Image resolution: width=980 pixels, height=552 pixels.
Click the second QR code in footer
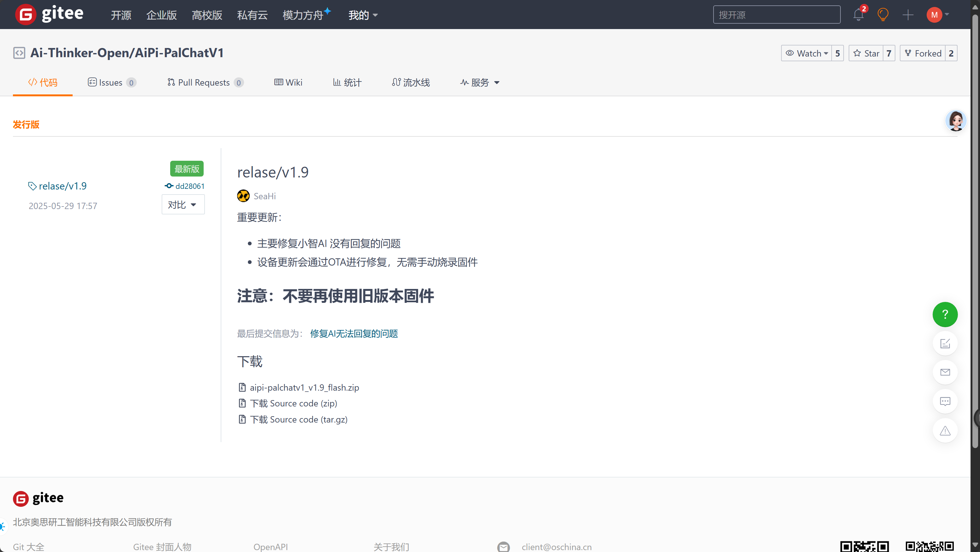tap(929, 546)
